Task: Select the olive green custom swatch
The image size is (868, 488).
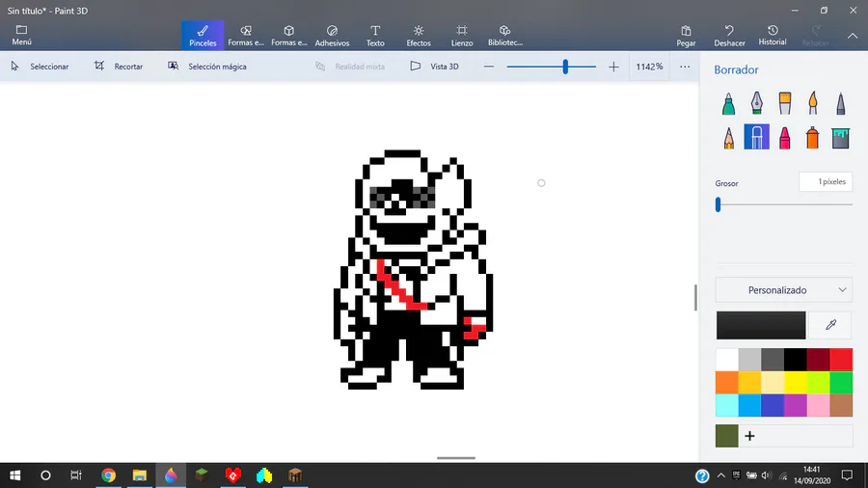Action: (x=727, y=436)
